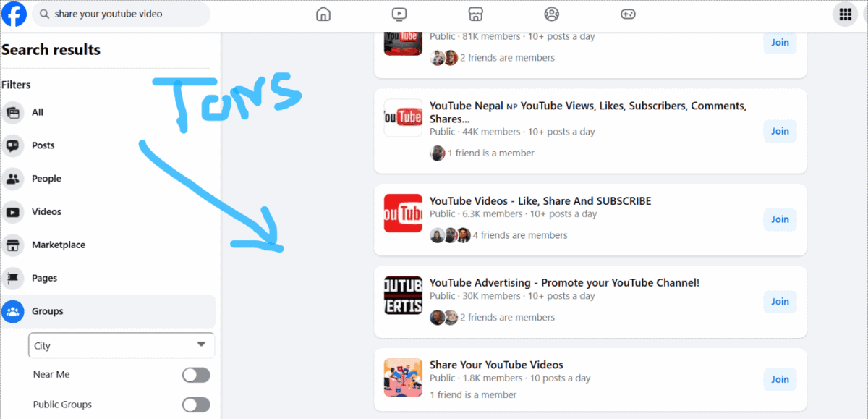
Task: Click the YouTube Videos group red thumbnail
Action: [x=403, y=213]
